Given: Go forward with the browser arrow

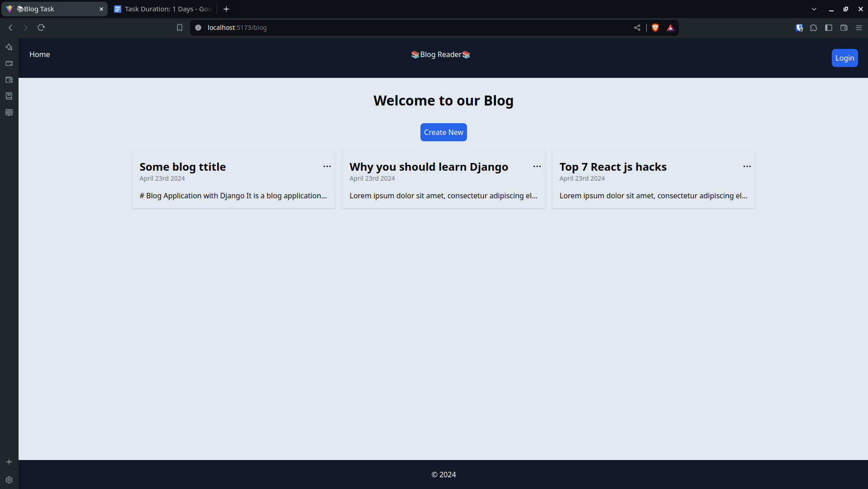Looking at the screenshot, I should [26, 28].
